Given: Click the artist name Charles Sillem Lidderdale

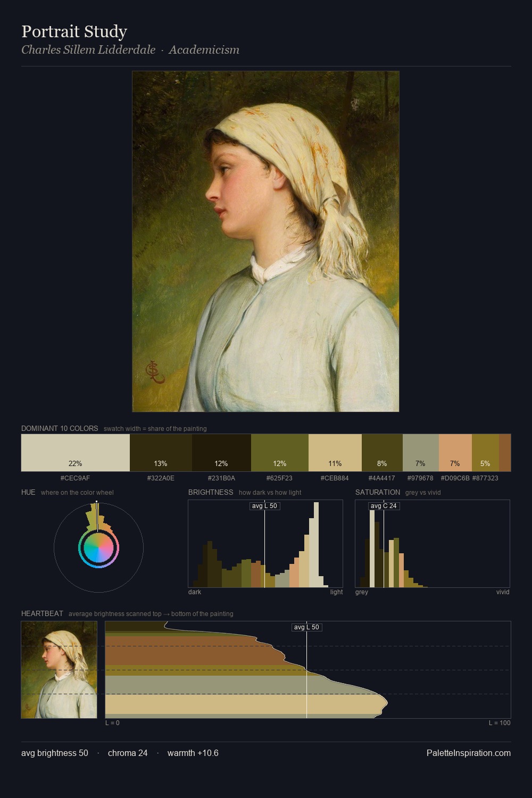Looking at the screenshot, I should 88,50.
